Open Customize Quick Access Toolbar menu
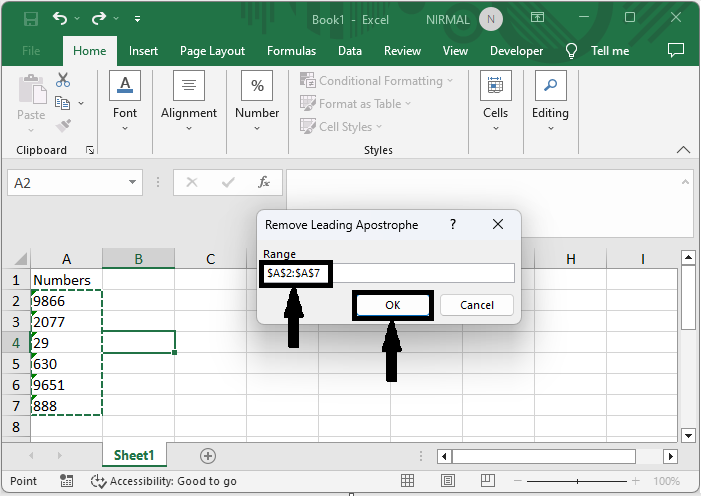The image size is (701, 496). (x=138, y=19)
